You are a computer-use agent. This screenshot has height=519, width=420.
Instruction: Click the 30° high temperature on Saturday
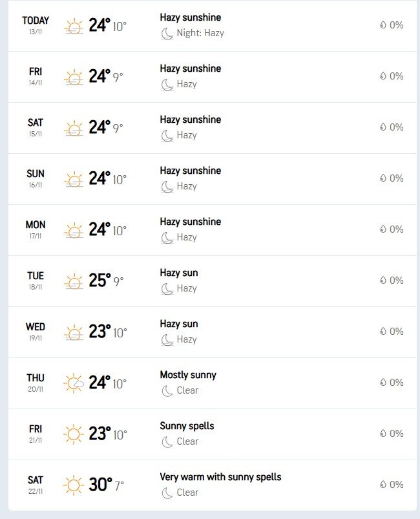tap(100, 485)
